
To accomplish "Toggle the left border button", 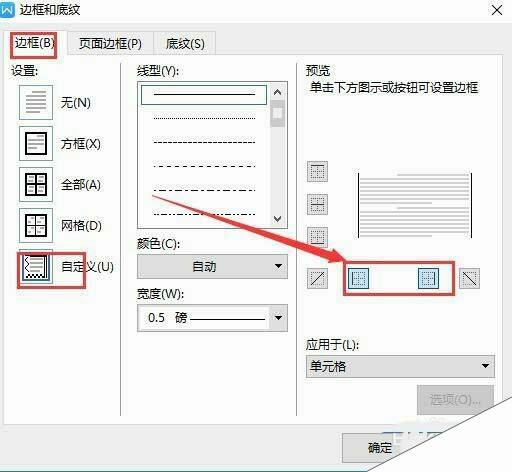I will click(x=358, y=278).
